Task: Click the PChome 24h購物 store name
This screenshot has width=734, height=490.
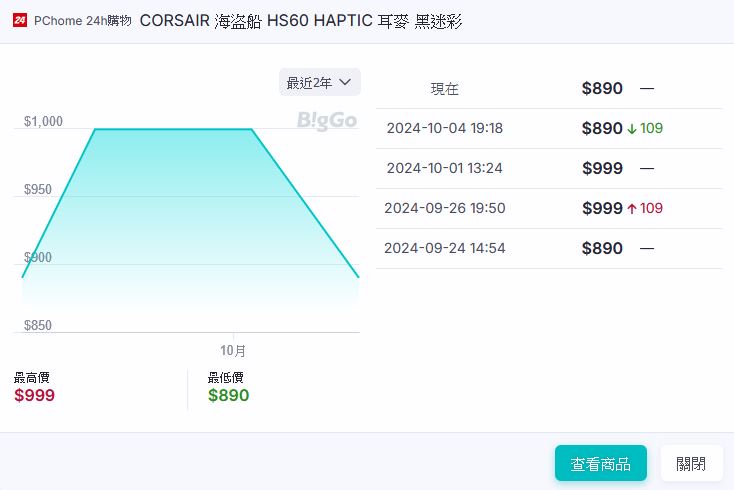Action: click(x=82, y=21)
